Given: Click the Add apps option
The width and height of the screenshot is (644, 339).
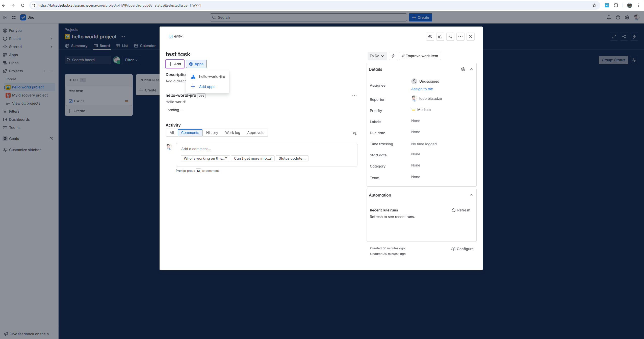Looking at the screenshot, I should pos(207,87).
